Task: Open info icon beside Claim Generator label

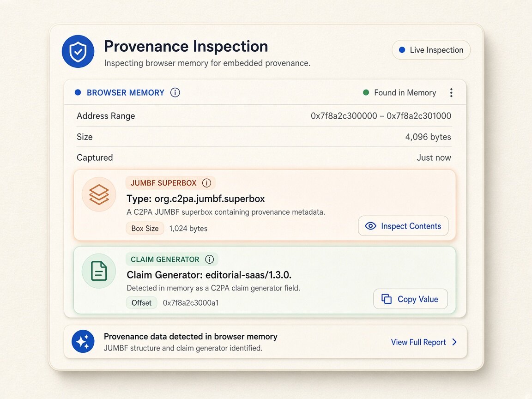Action: pos(210,259)
